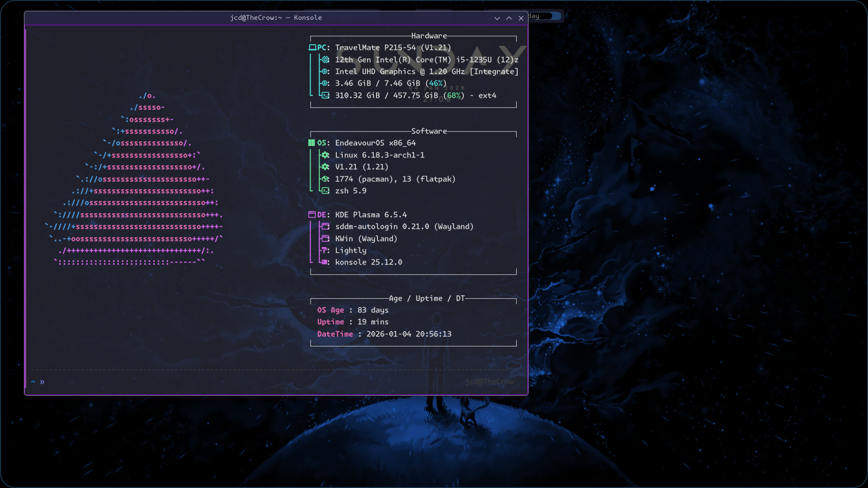
Task: Click the faint right prompt "jcd@TheCrow"
Action: [490, 382]
